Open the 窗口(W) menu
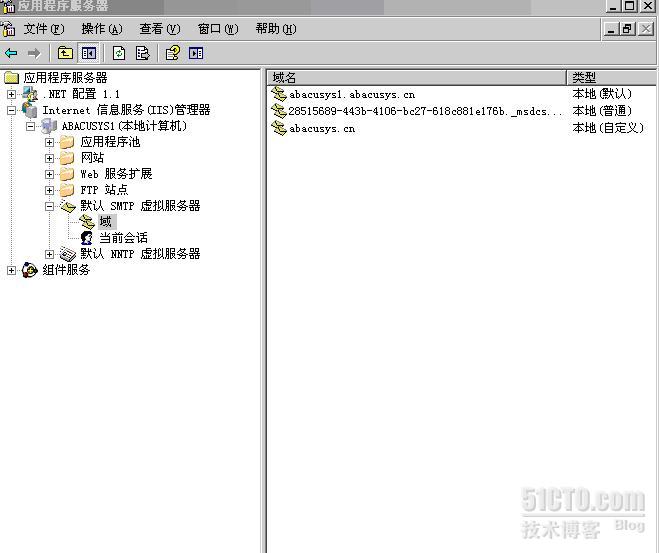 pyautogui.click(x=218, y=29)
